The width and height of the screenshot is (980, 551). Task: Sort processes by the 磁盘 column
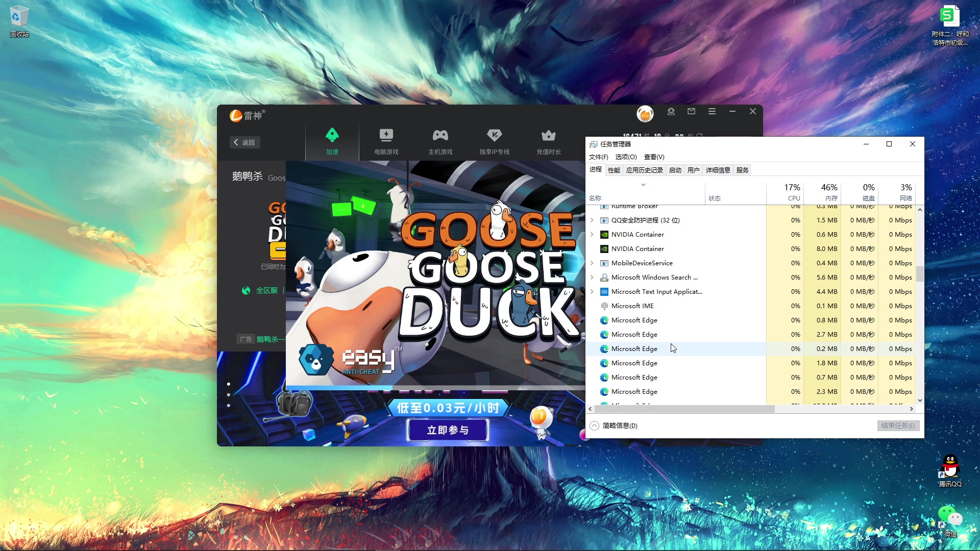point(860,192)
